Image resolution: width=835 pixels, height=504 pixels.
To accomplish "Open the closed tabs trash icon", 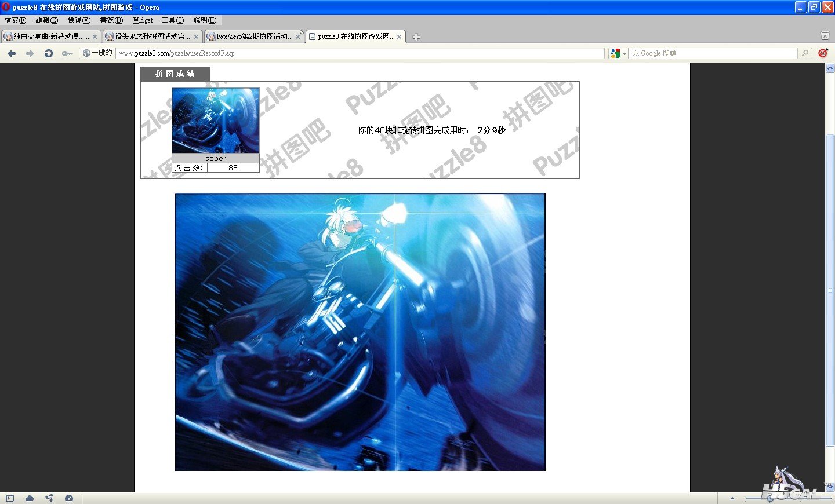I will tap(825, 36).
